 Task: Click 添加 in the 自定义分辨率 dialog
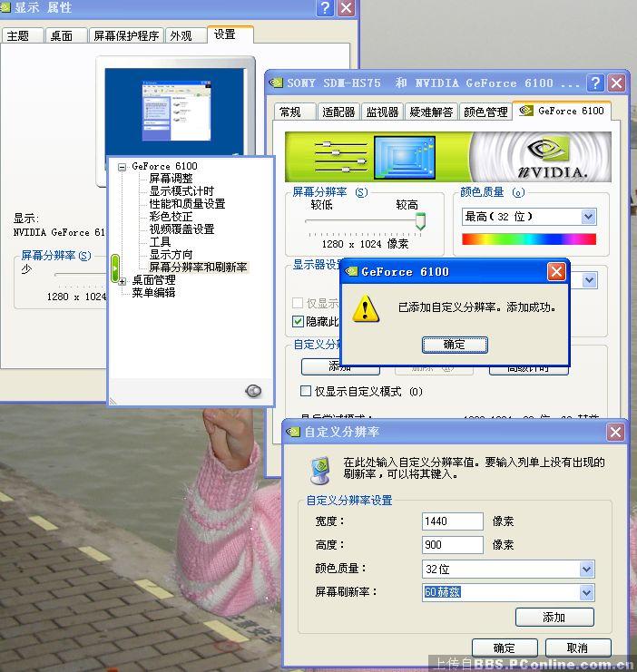(554, 618)
